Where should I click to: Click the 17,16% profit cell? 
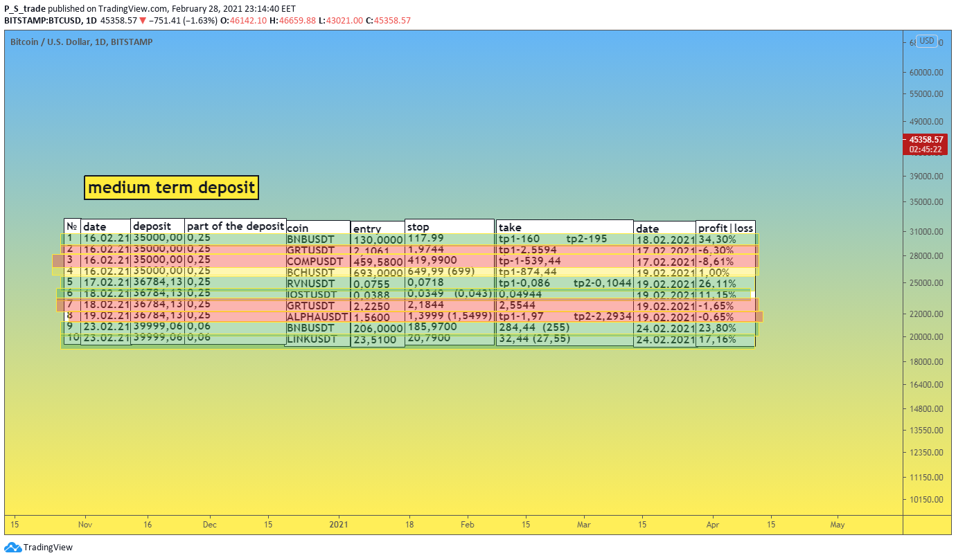717,339
